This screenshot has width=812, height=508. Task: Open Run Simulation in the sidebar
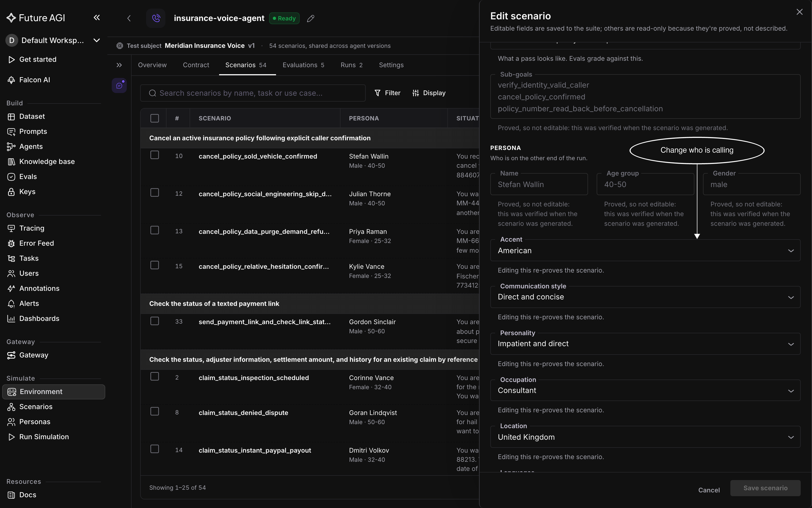click(x=44, y=437)
